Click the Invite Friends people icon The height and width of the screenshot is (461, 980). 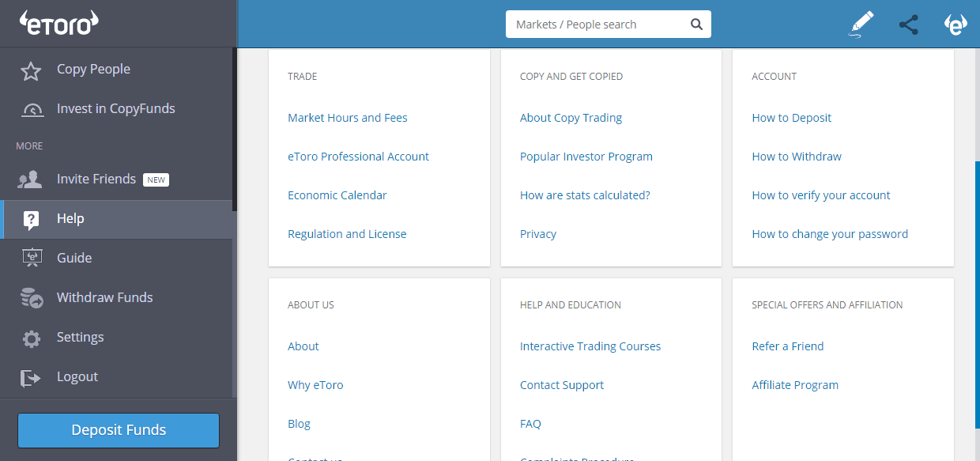point(30,179)
